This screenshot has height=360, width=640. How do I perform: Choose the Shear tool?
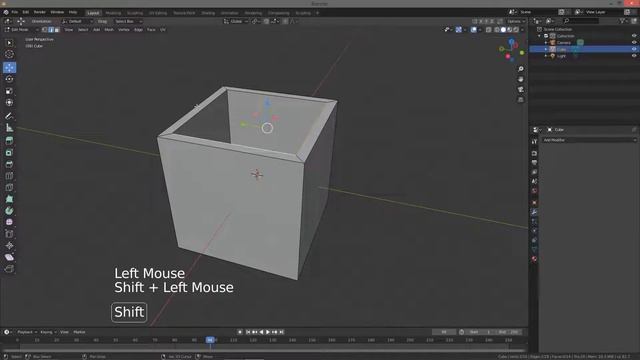(9, 258)
